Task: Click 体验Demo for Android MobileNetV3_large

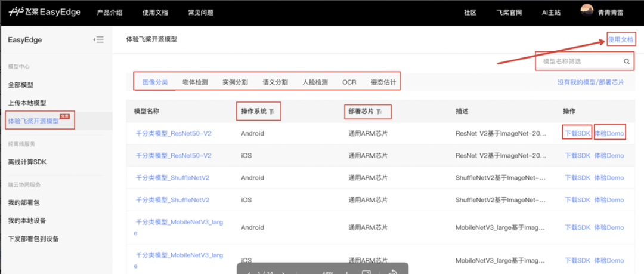Action: click(609, 227)
